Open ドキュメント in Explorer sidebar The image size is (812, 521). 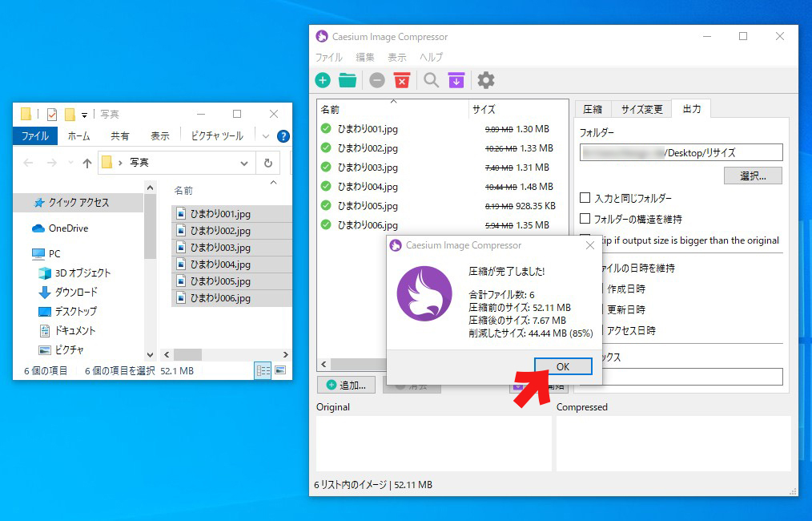[x=67, y=330]
